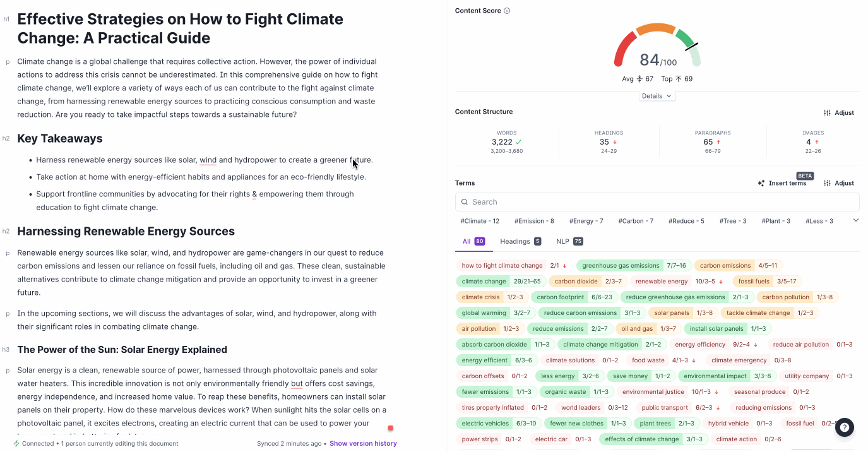The height and width of the screenshot is (452, 868).
Task: Click the Content Structure Adjust sliders icon
Action: [827, 113]
